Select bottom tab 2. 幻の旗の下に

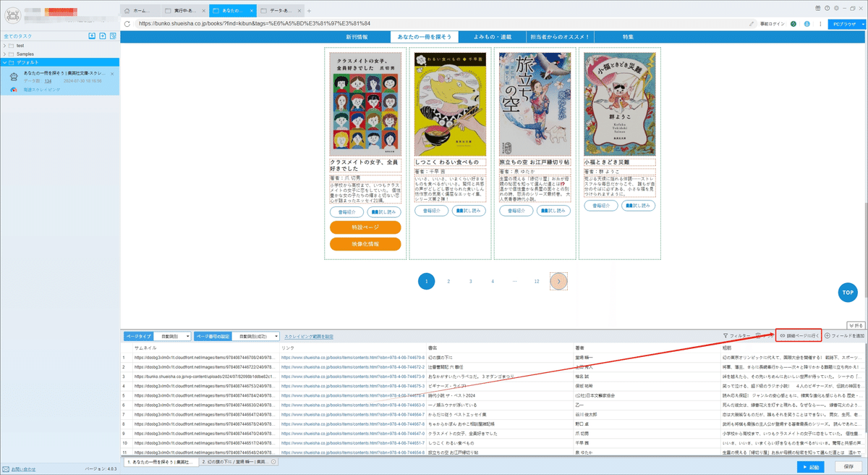(239, 461)
